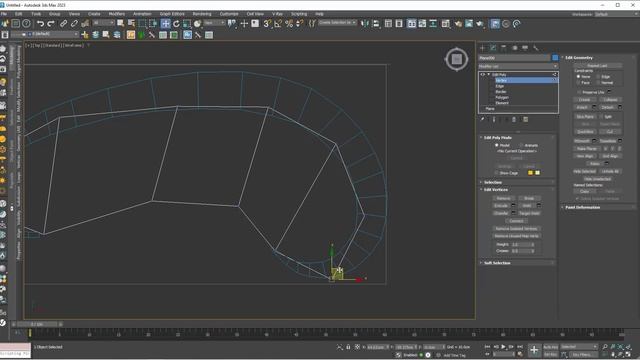Activate the Unlink Selection broken chain icon
Screen dimensions: 640x360
click(x=74, y=24)
